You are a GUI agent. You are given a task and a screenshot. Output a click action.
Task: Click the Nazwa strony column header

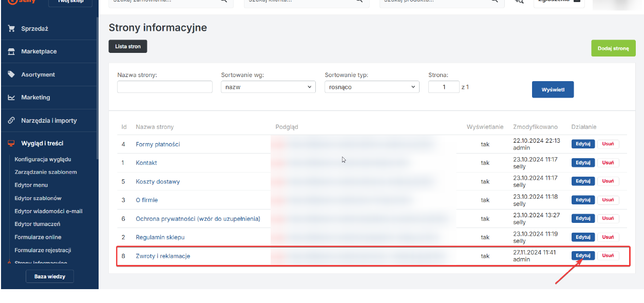point(155,127)
